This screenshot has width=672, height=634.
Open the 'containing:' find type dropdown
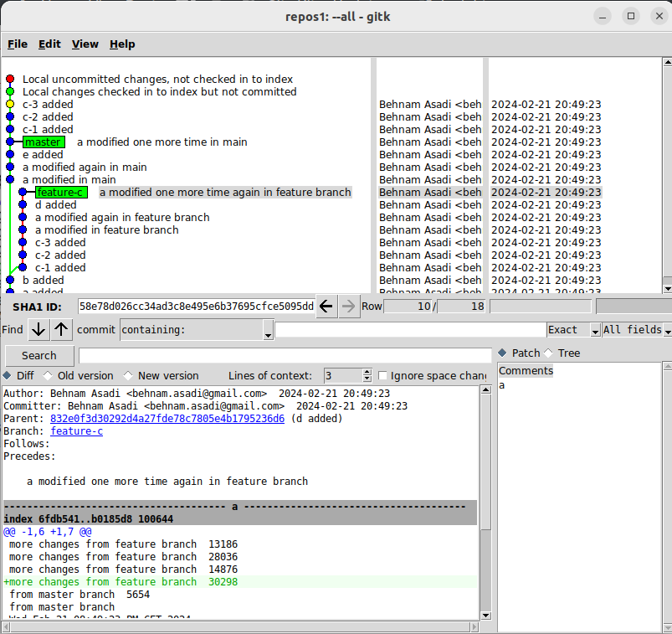[197, 330]
